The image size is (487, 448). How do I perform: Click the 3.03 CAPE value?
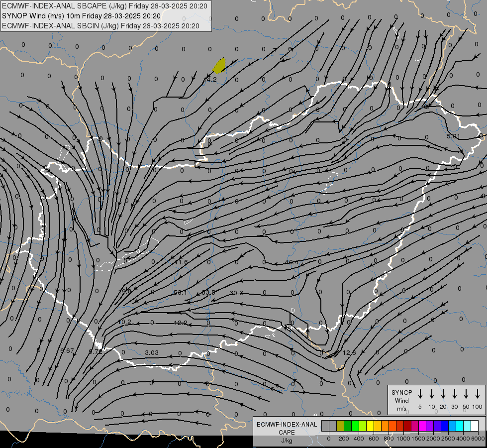tap(152, 352)
